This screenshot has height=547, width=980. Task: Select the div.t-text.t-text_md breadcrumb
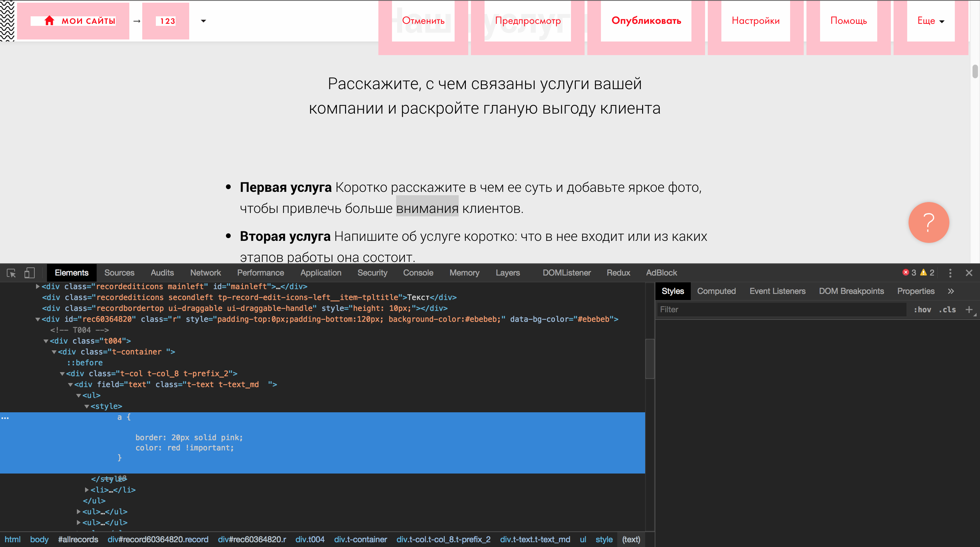coord(535,540)
